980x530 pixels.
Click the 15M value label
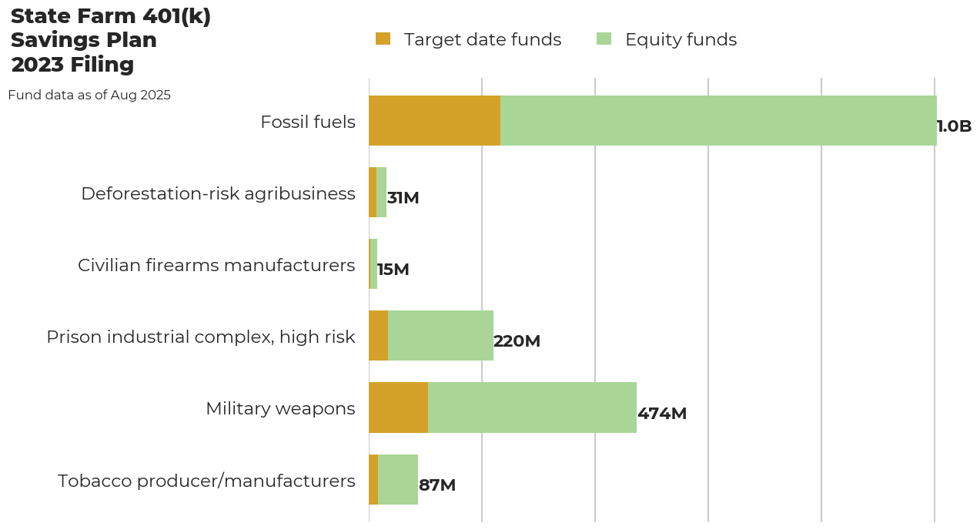[393, 270]
